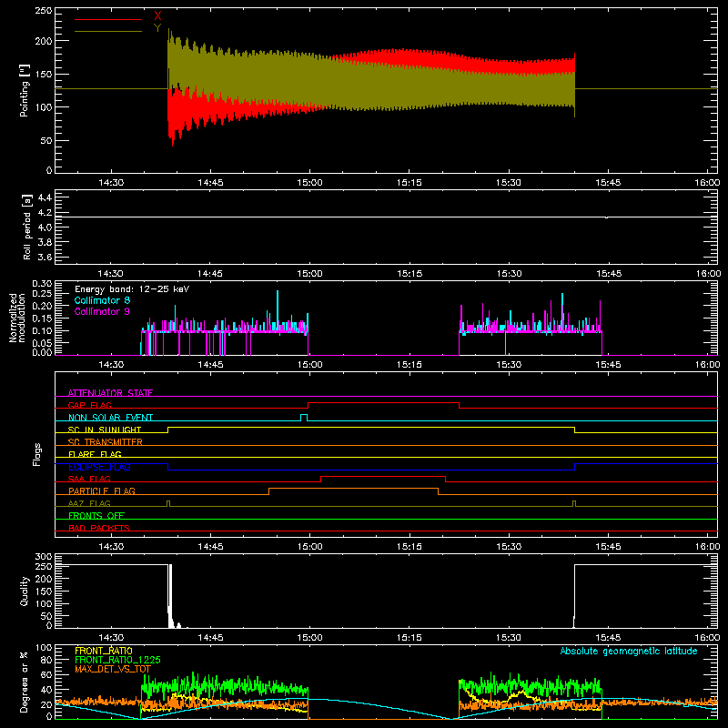Select the red 'X' legend label

pyautogui.click(x=157, y=16)
